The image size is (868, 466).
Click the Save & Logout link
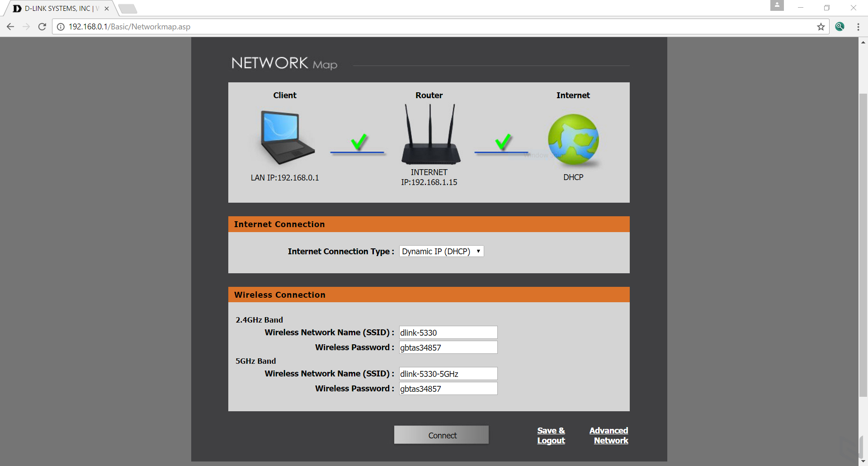coord(551,435)
